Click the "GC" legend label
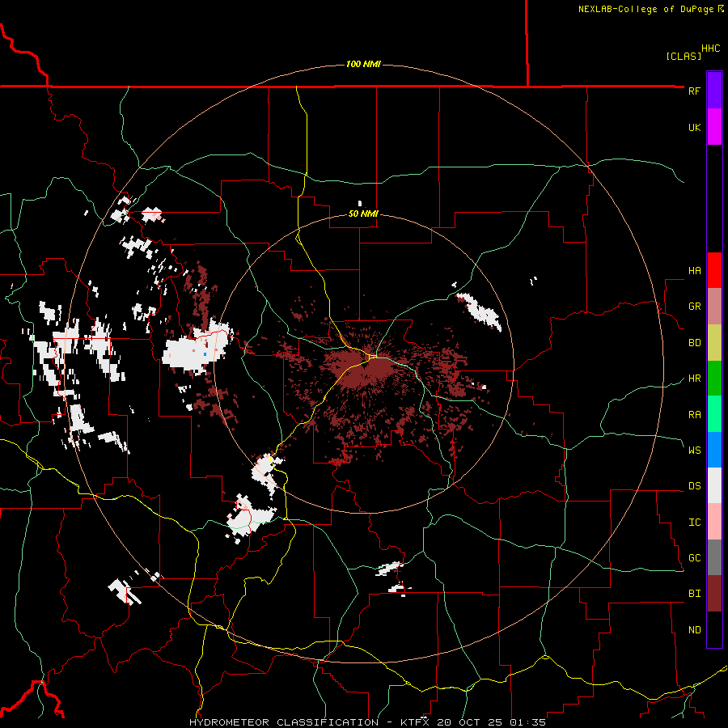Screen dimensions: 728x728 coord(694,558)
